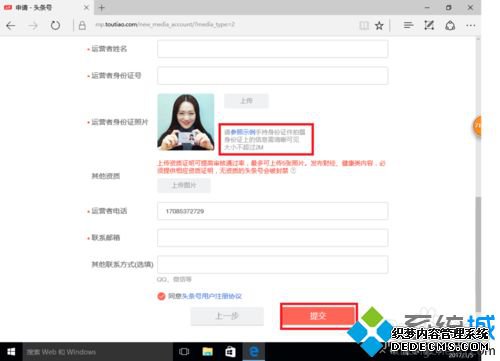Make a web note

(x=429, y=25)
